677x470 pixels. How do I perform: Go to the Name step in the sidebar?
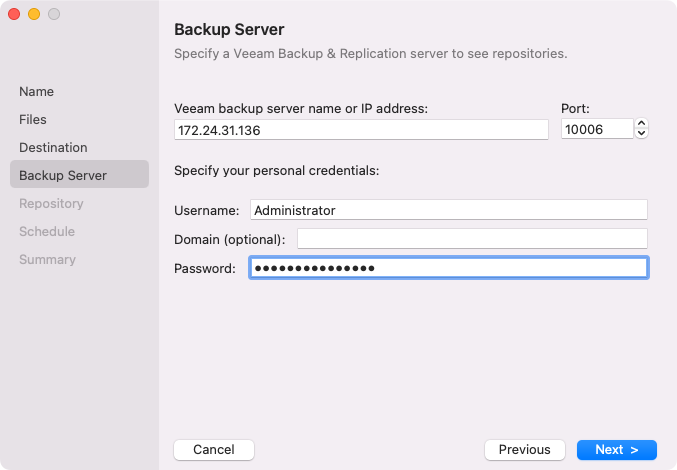(37, 91)
